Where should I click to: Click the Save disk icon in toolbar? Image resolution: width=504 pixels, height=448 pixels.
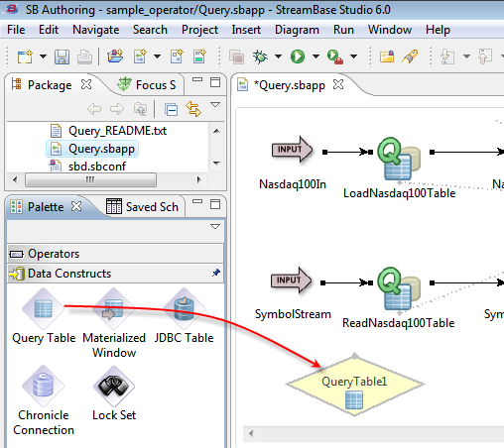click(x=62, y=56)
